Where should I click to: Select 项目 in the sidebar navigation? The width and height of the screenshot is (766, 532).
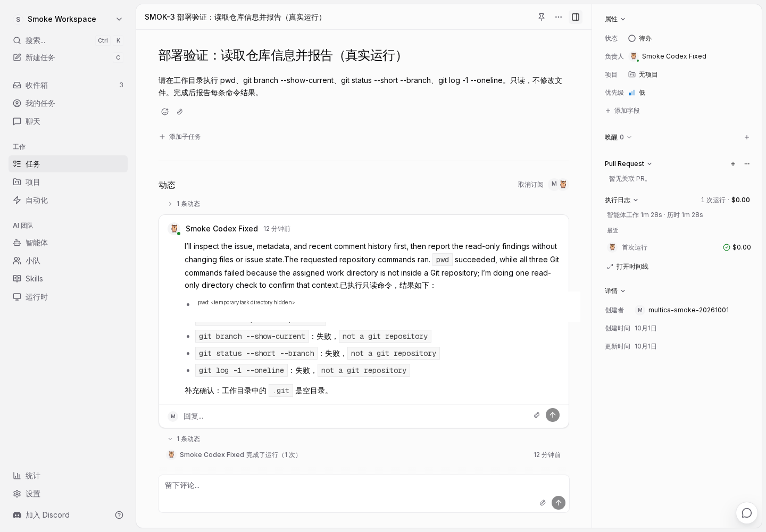pos(68,182)
